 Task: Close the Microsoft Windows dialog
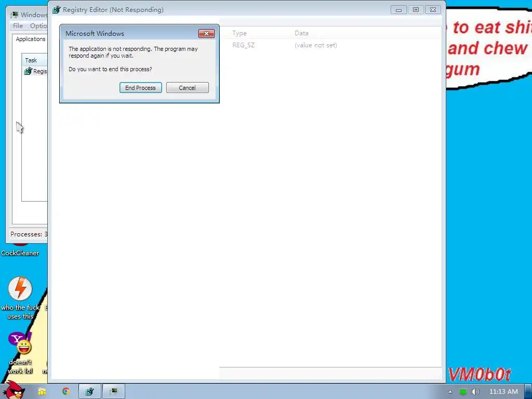[206, 34]
